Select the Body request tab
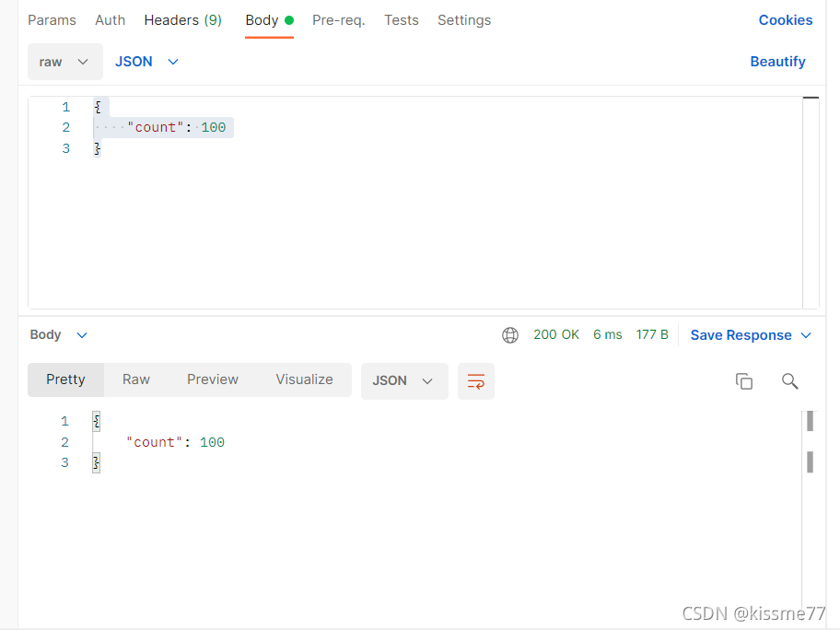The width and height of the screenshot is (840, 630). 270,20
